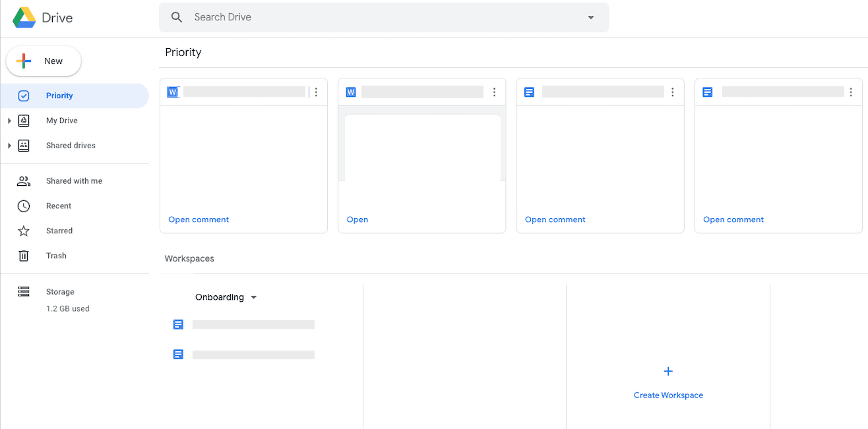This screenshot has width=868, height=429.
Task: Open search options dropdown arrow
Action: pos(591,18)
